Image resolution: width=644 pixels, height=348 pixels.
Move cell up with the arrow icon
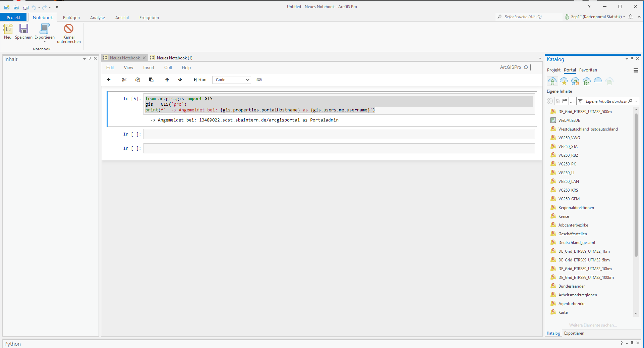[167, 80]
